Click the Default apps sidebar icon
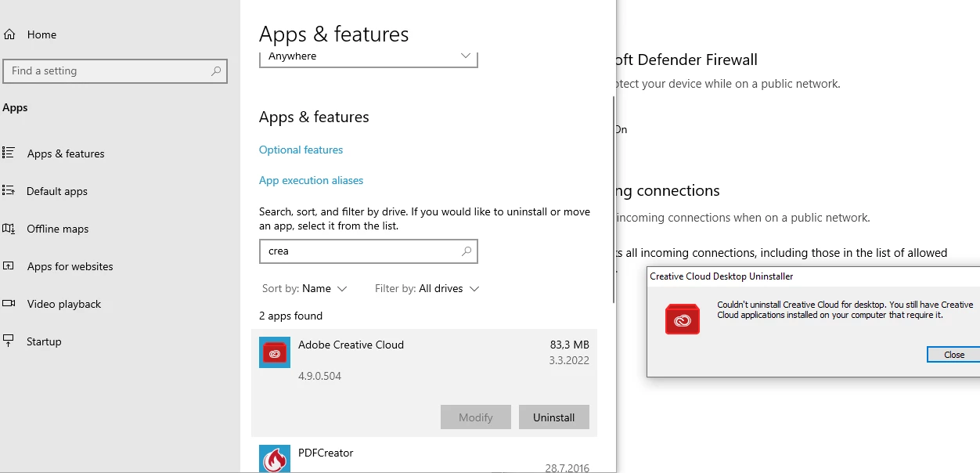Viewport: 980px width, 473px height. [9, 190]
